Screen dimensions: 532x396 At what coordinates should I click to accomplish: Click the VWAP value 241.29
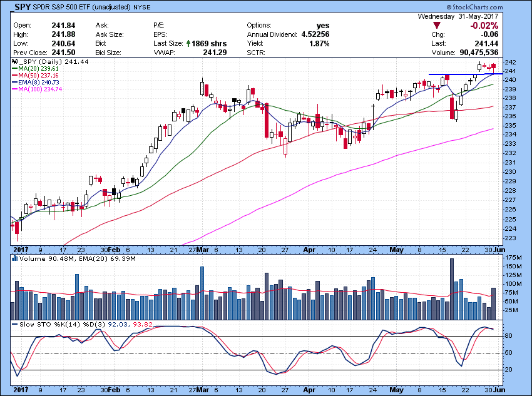(x=215, y=53)
